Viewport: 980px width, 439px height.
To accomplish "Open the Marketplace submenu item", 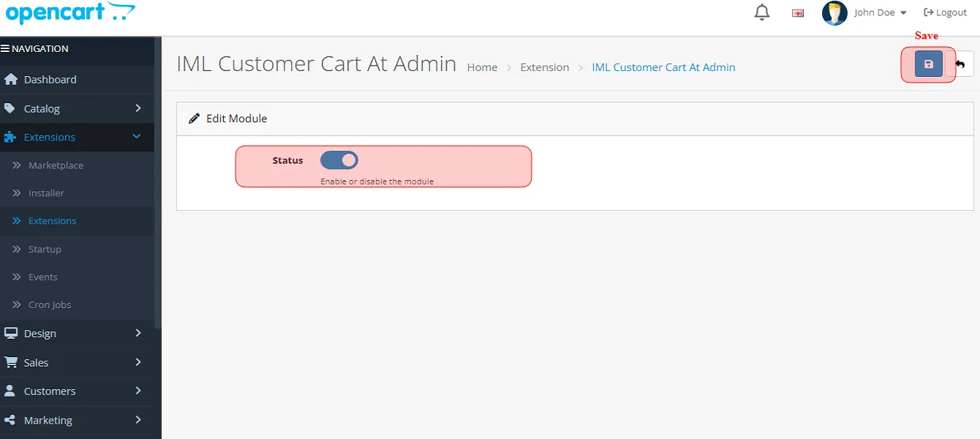I will point(77,165).
